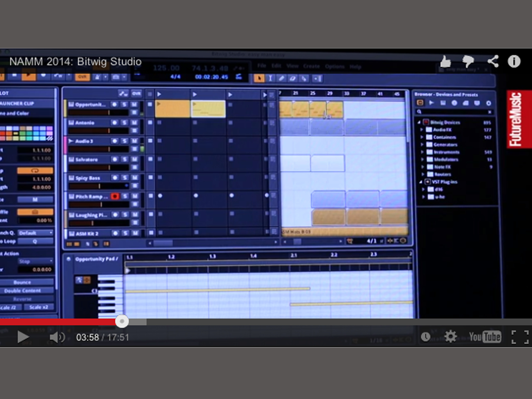The width and height of the screenshot is (532, 399).
Task: Open the Help menu
Action: point(355,67)
